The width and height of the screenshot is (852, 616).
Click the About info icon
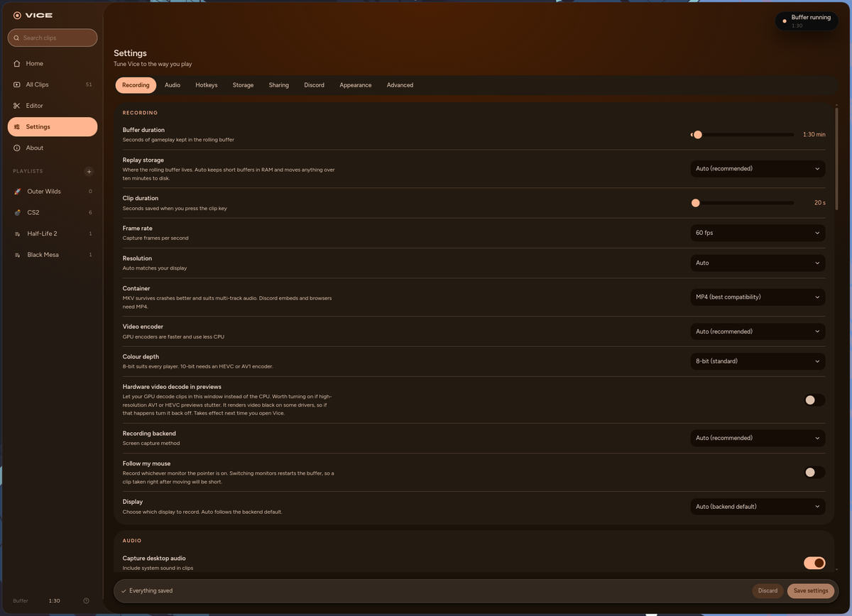(x=17, y=148)
